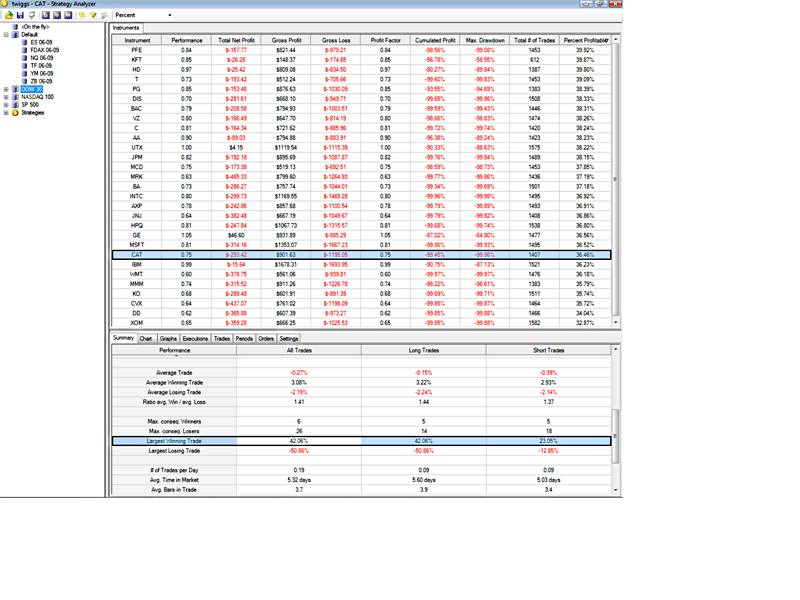Select TF 06-09 in the tree
Screen dimensions: 800x600
coord(41,65)
